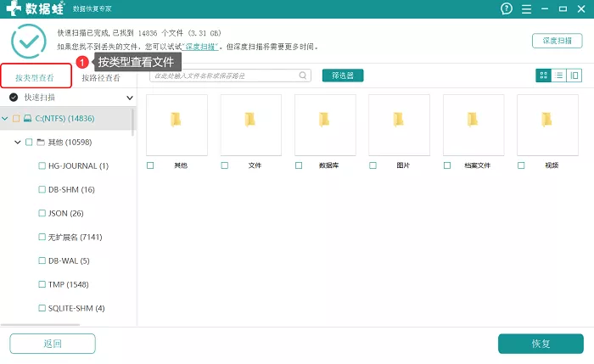Open the 视频 folder thumbnail
Image resolution: width=594 pixels, height=364 pixels.
coord(548,125)
